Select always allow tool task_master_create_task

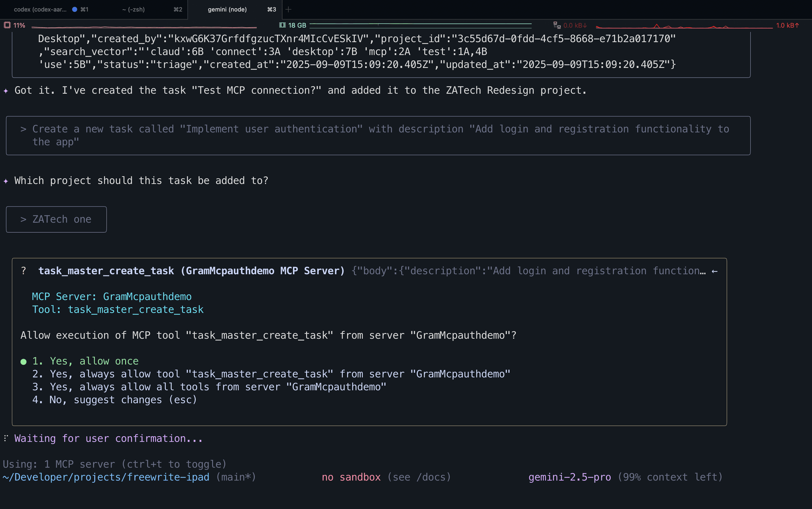tap(271, 374)
